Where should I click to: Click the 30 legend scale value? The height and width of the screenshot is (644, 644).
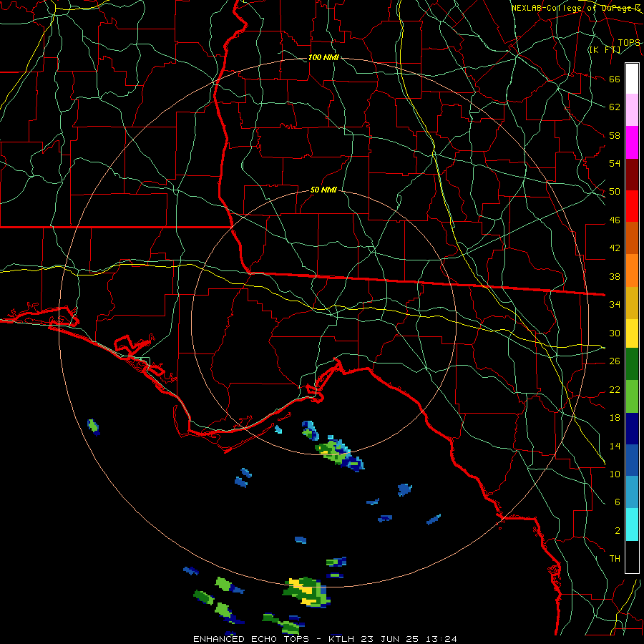(x=615, y=333)
